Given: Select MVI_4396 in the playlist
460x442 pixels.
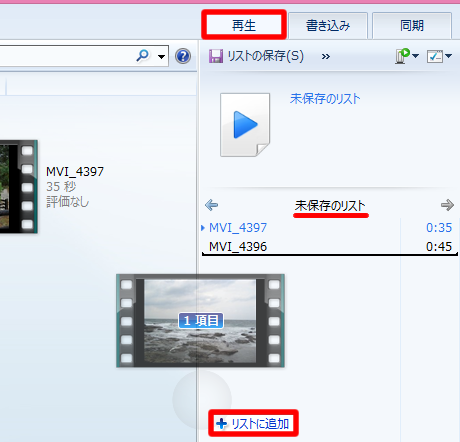Looking at the screenshot, I should click(238, 247).
